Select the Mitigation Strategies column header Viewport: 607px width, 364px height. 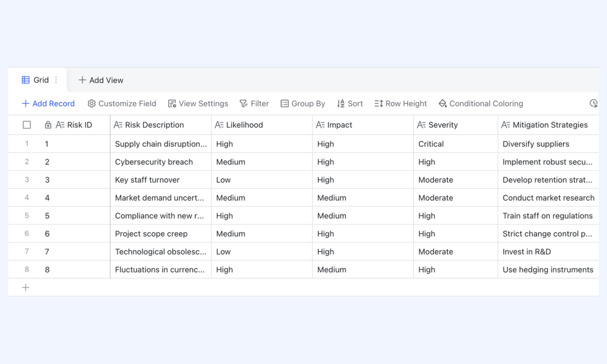(x=548, y=125)
